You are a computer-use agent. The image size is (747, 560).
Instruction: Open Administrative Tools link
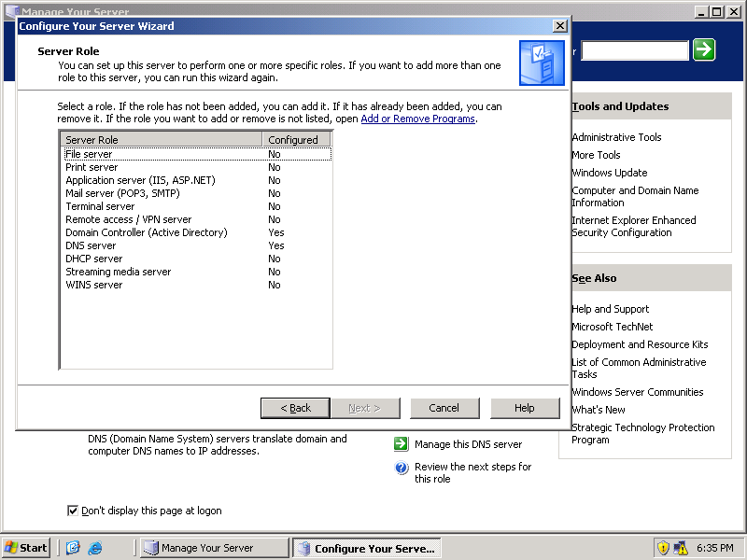pos(616,137)
